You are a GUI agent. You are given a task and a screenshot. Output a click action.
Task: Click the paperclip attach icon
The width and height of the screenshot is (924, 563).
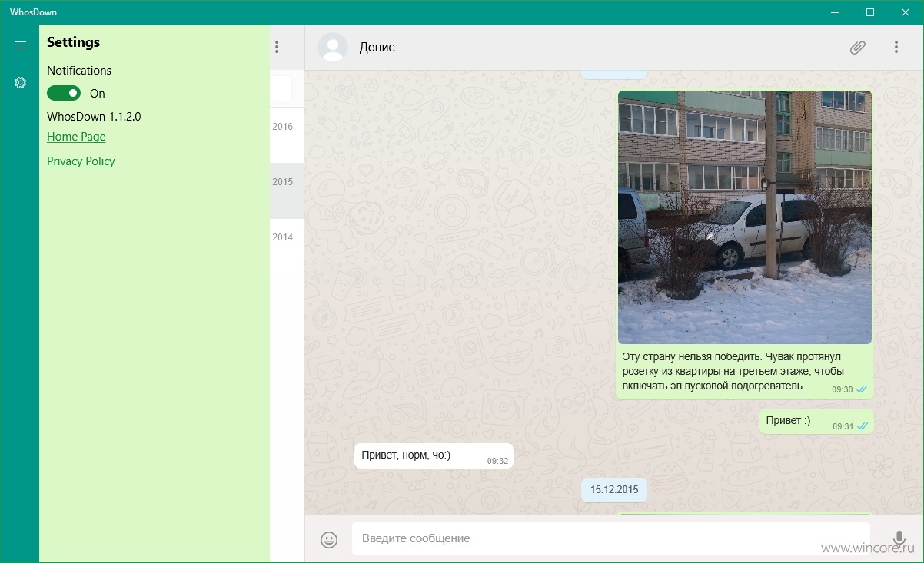[x=858, y=48]
